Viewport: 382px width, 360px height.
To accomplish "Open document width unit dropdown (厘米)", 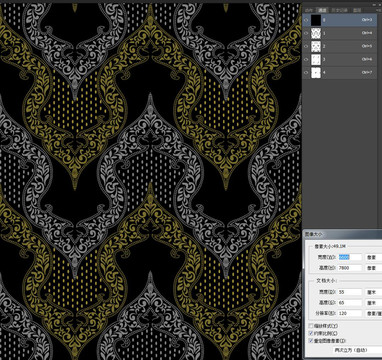I will click(373, 292).
